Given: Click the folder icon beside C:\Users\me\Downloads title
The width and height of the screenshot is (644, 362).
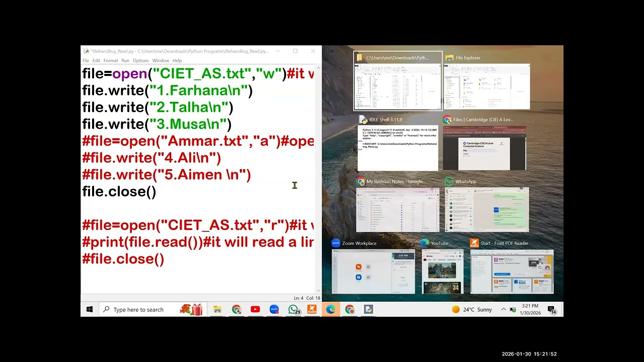Looking at the screenshot, I should 360,58.
